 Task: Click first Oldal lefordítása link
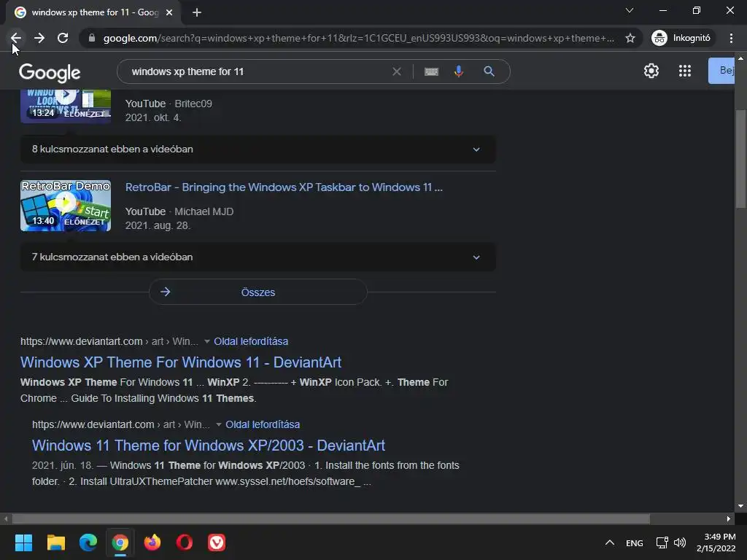[251, 341]
